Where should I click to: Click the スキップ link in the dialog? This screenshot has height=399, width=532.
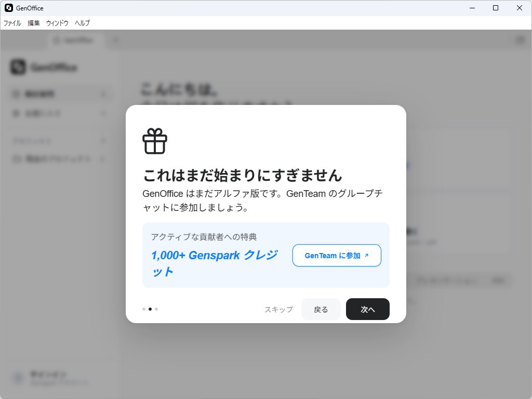[278, 310]
